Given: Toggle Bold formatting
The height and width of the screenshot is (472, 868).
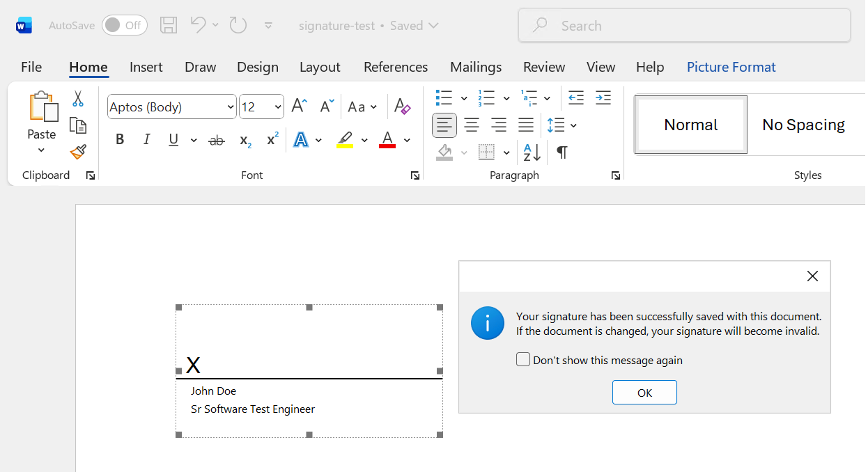Looking at the screenshot, I should point(120,140).
